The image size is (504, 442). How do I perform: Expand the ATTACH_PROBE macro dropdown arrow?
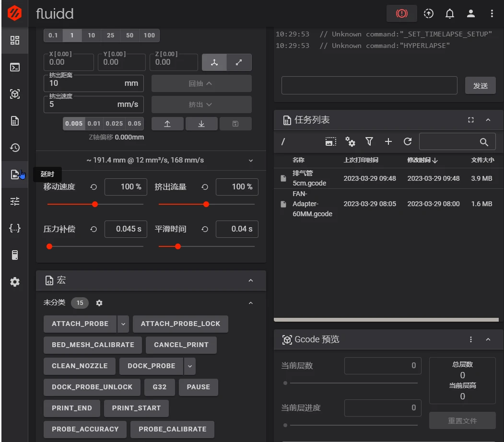tap(123, 324)
